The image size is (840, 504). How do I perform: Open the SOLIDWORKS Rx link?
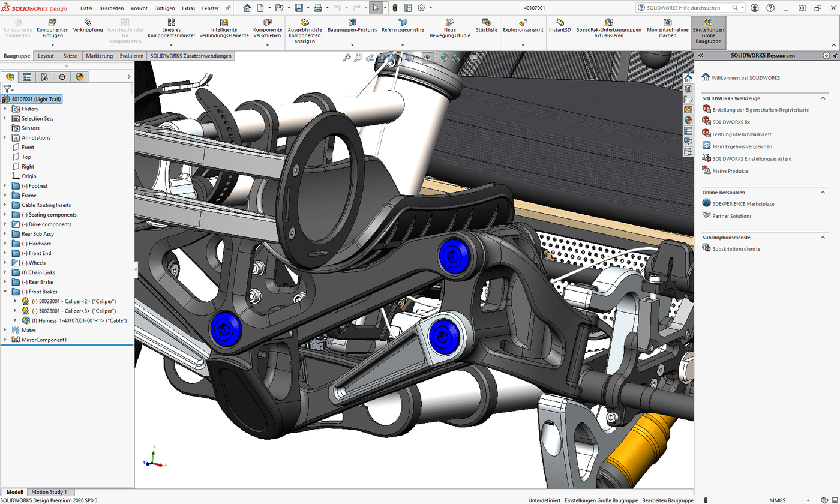(x=731, y=122)
